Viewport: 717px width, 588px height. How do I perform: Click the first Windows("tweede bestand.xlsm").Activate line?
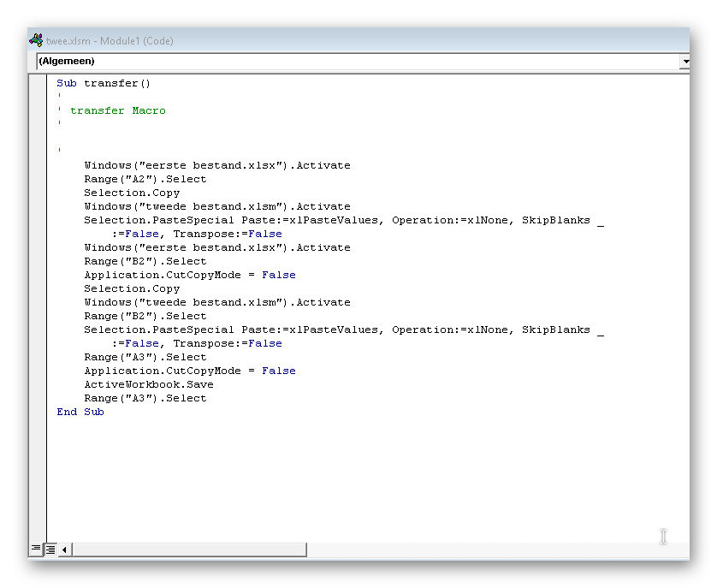217,207
